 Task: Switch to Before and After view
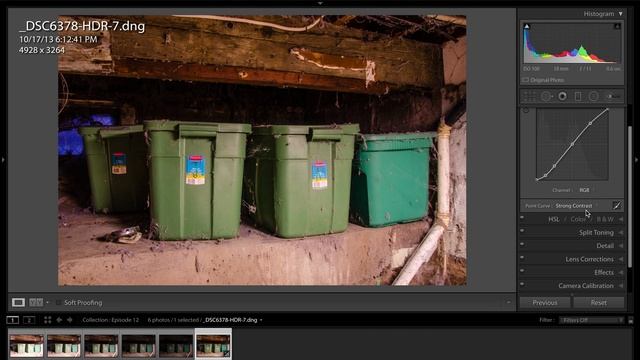[36, 302]
